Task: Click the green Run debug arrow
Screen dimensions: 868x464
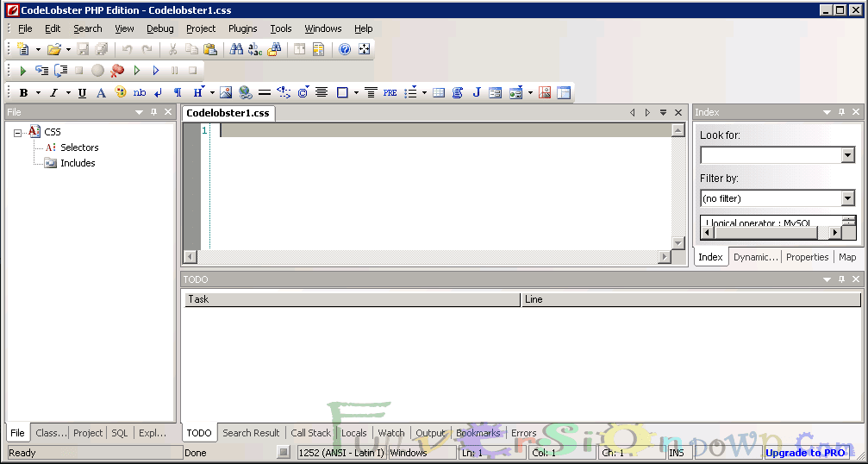Action: (x=23, y=71)
